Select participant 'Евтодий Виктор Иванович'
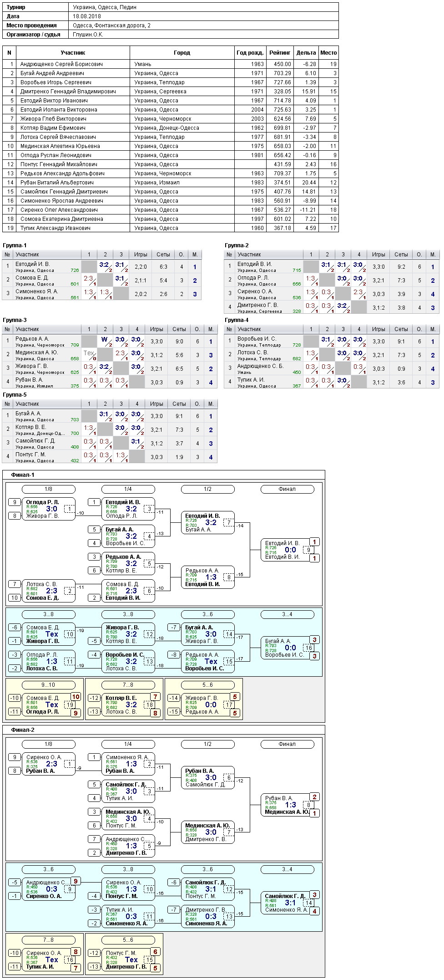The height and width of the screenshot is (980, 444). tap(54, 101)
